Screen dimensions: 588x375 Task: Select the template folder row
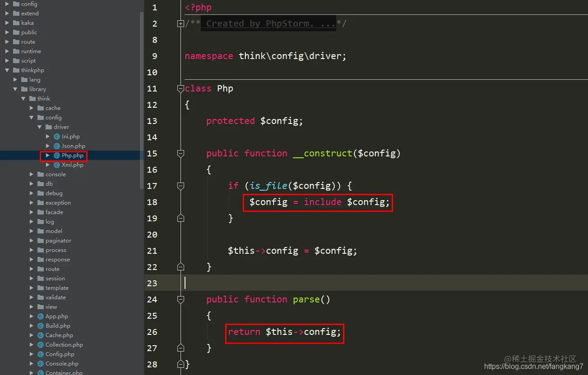[72, 288]
